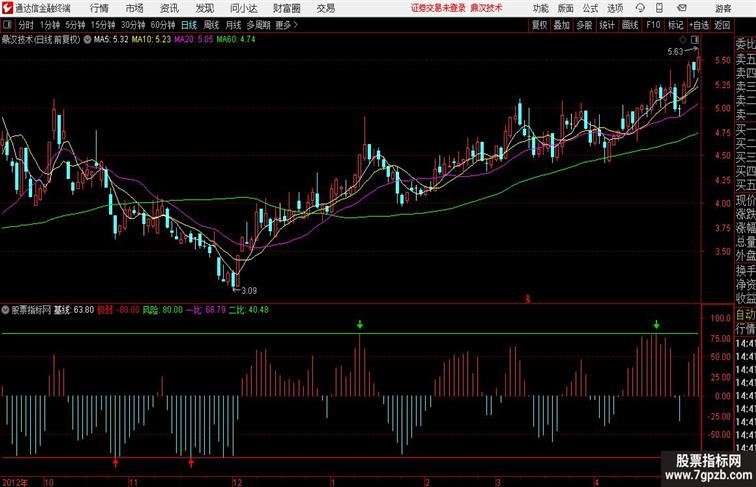The width and height of the screenshot is (756, 487).
Task: Click the 一比: 68.79 indicator value
Action: [x=206, y=310]
